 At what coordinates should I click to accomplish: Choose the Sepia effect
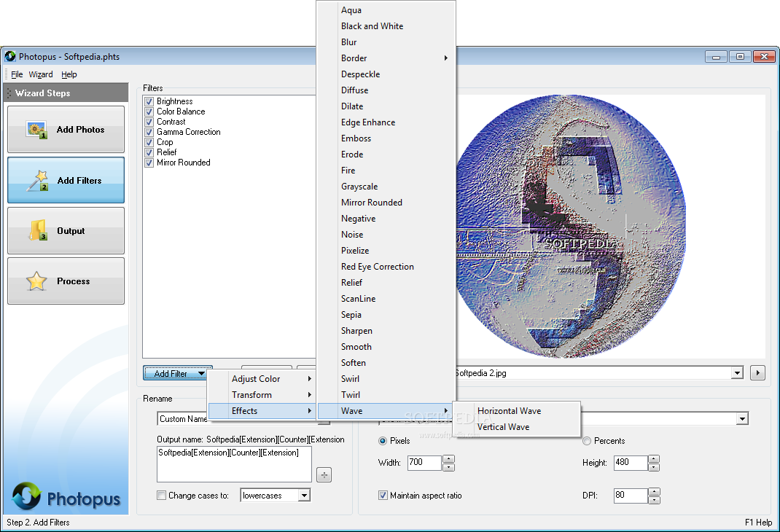point(386,315)
